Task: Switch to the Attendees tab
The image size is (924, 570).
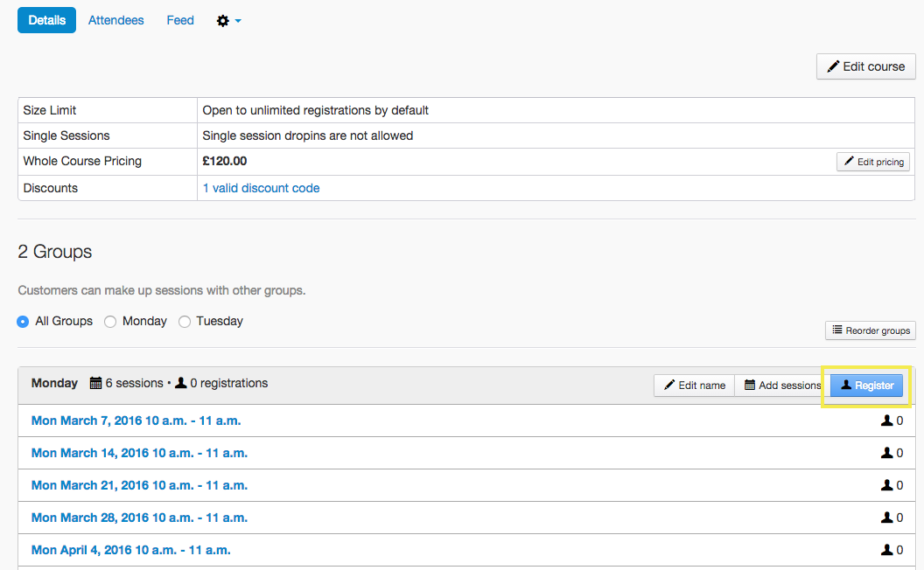Action: point(115,20)
